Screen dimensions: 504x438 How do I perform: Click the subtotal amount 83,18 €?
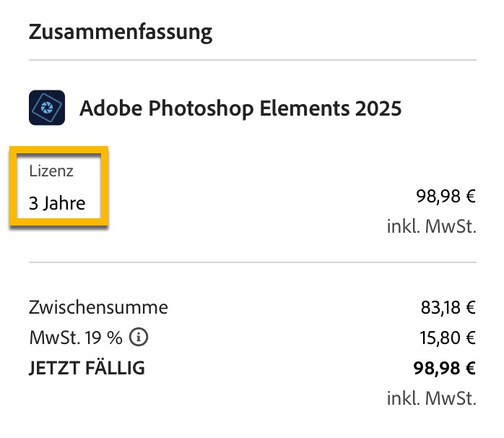[x=448, y=307]
